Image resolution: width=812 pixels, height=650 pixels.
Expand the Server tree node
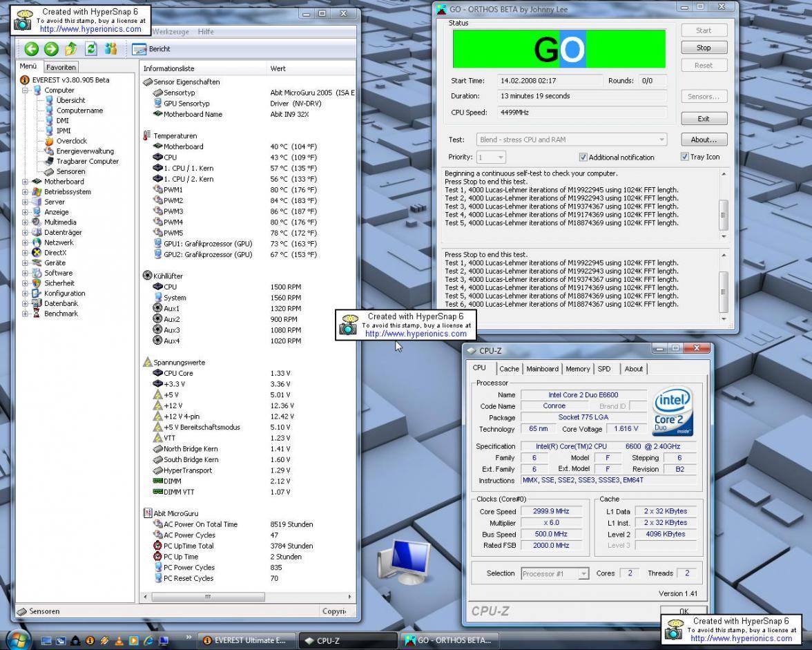point(25,202)
